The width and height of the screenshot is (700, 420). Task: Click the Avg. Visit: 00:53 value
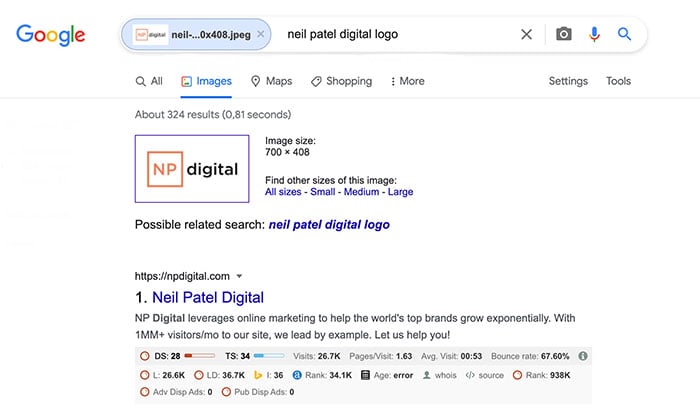click(x=471, y=356)
